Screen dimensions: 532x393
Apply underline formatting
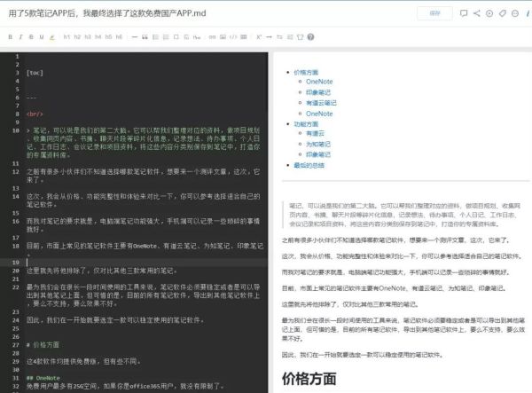click(42, 37)
